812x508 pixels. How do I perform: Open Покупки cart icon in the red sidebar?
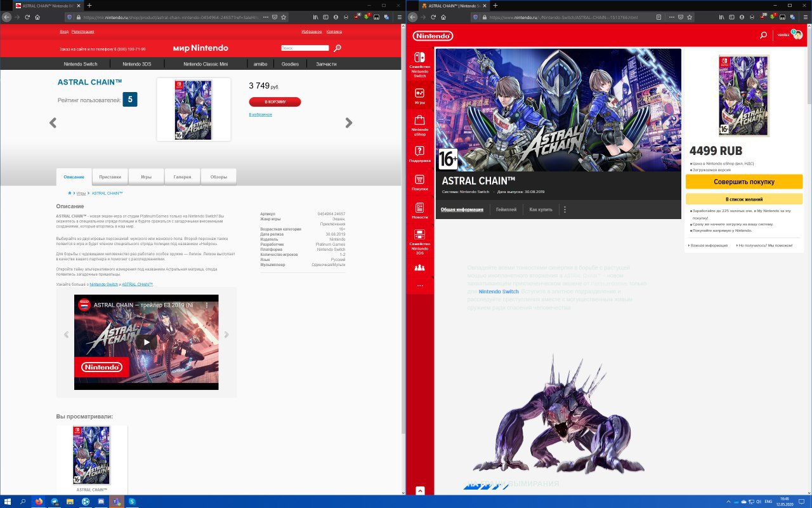420,182
